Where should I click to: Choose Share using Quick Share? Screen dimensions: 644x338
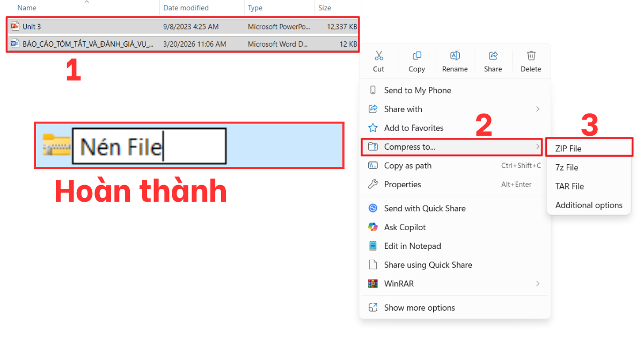click(455, 264)
